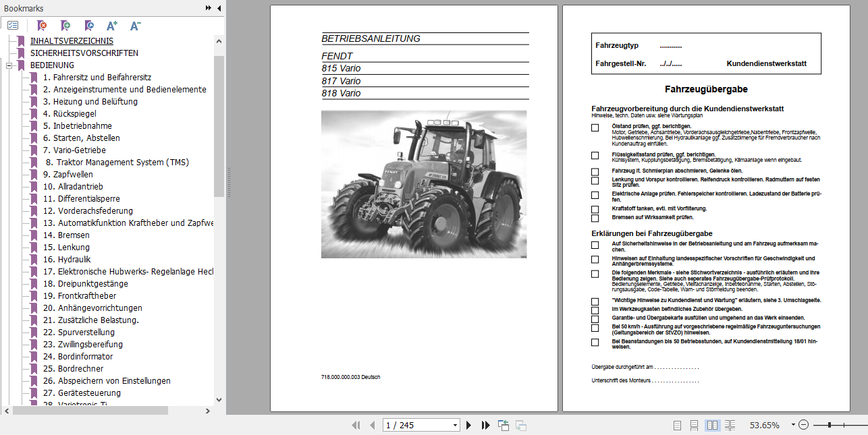Screen dimensions: 868x435
Task: Open '25. Bordrechner' bookmark
Action: coord(74,369)
